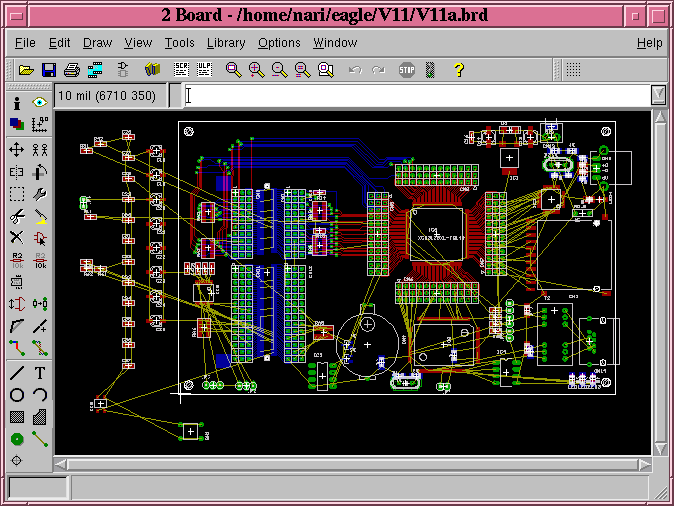Expand the command line history dropdown
The width and height of the screenshot is (674, 506).
pyautogui.click(x=657, y=95)
